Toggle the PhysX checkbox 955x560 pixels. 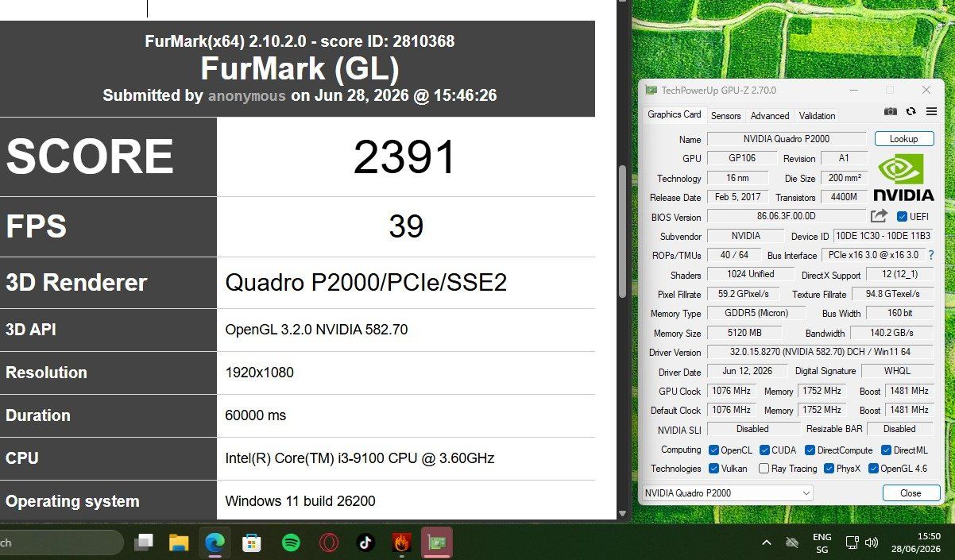[829, 469]
